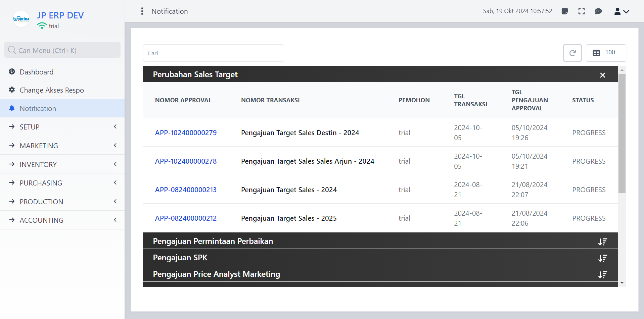
Task: Open the sticky note icon in header
Action: click(x=565, y=11)
